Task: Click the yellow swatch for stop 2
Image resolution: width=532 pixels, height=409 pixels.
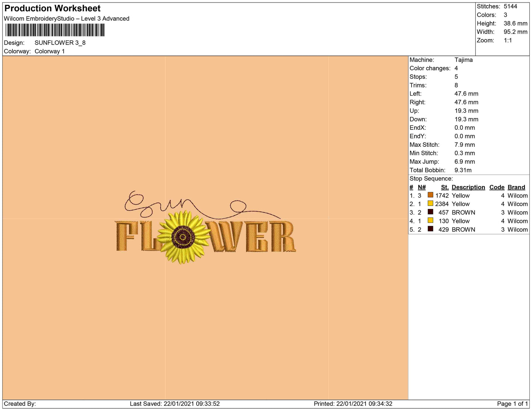Action: (430, 203)
